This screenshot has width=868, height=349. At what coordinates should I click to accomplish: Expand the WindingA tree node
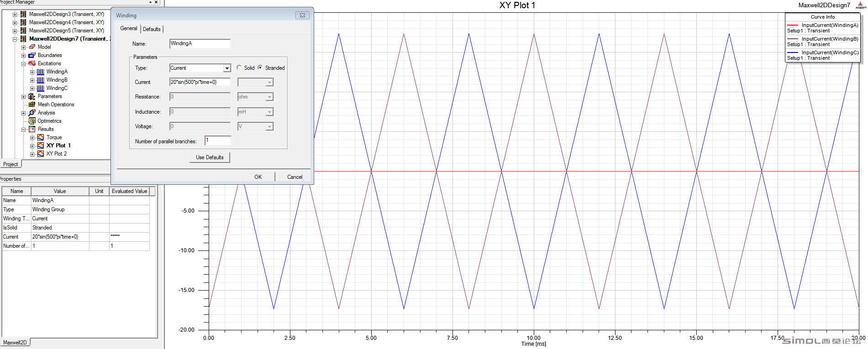click(x=32, y=72)
